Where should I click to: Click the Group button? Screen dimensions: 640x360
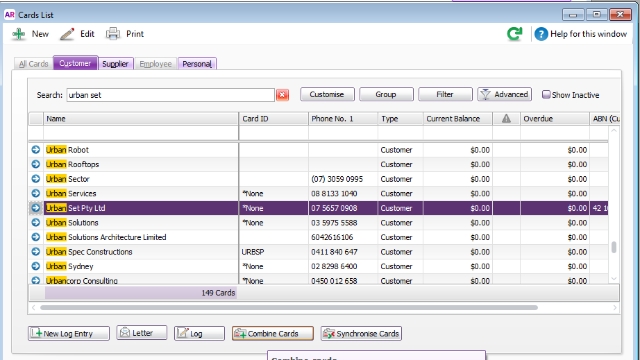386,94
